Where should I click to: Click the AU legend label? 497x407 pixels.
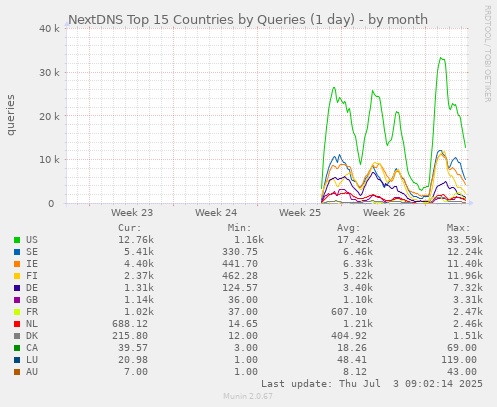(32, 372)
